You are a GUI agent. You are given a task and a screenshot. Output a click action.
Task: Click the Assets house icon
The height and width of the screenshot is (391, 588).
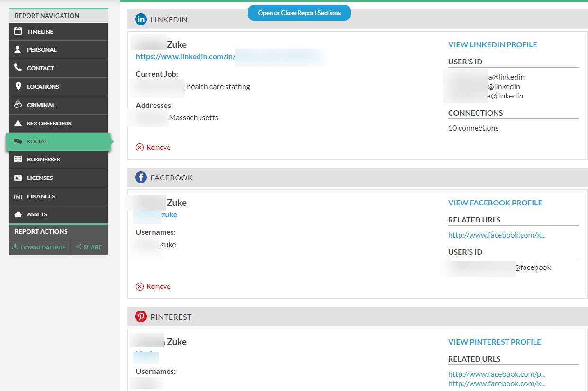[x=18, y=214]
